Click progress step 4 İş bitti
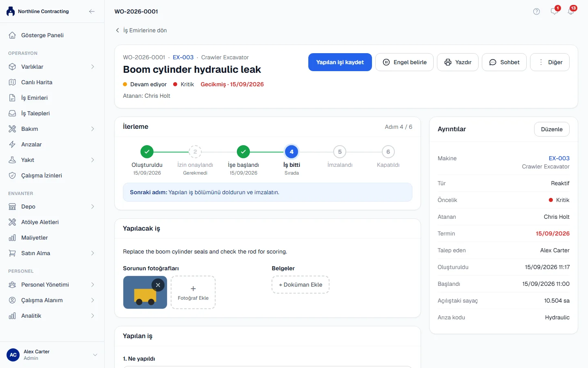The height and width of the screenshot is (368, 588). [292, 152]
